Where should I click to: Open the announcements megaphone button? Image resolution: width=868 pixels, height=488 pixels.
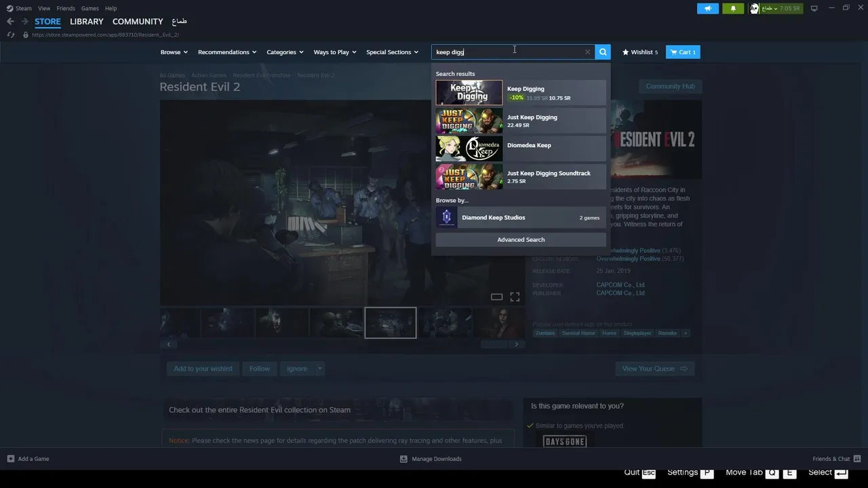[708, 8]
